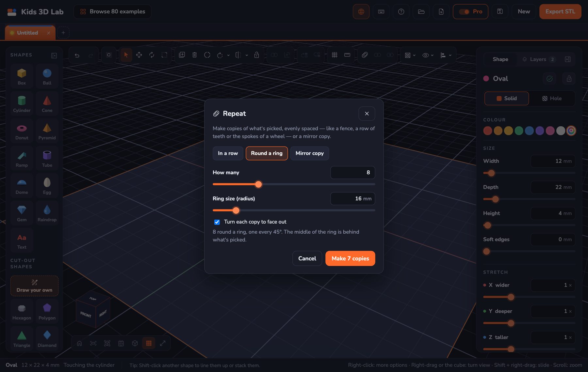The height and width of the screenshot is (372, 588).
Task: Collapse the Shapes panel icon
Action: point(54,55)
